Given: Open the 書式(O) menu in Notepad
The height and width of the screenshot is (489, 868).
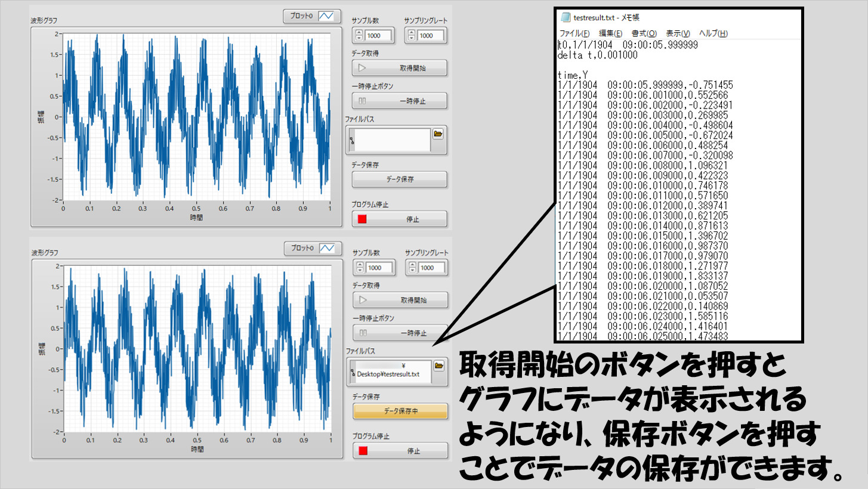Looking at the screenshot, I should point(644,33).
